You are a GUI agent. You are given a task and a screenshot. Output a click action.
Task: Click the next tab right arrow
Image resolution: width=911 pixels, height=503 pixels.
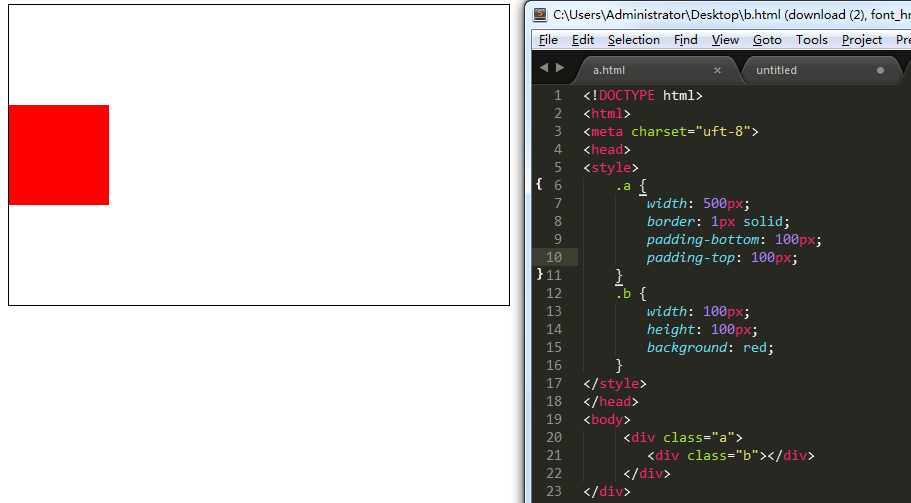point(560,68)
